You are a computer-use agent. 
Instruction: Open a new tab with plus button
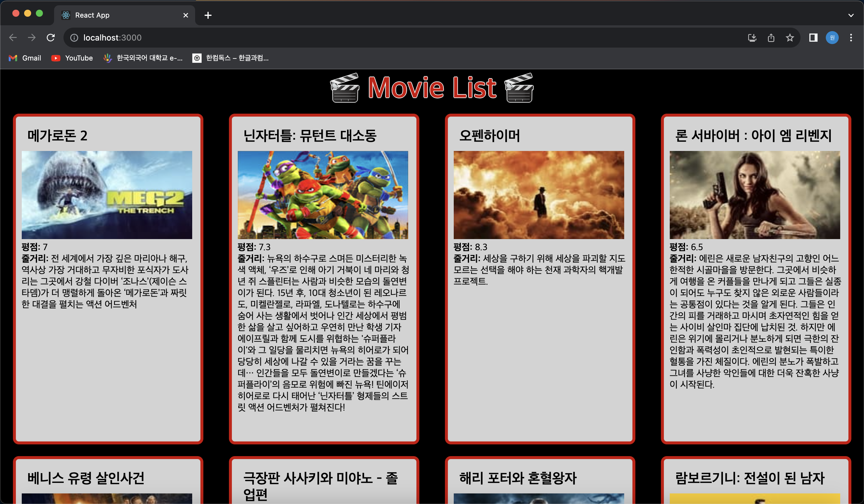point(208,15)
